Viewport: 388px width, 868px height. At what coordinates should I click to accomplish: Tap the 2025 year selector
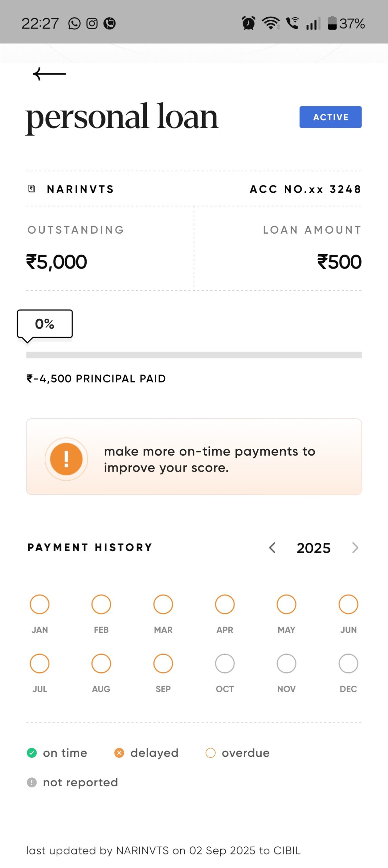[313, 548]
